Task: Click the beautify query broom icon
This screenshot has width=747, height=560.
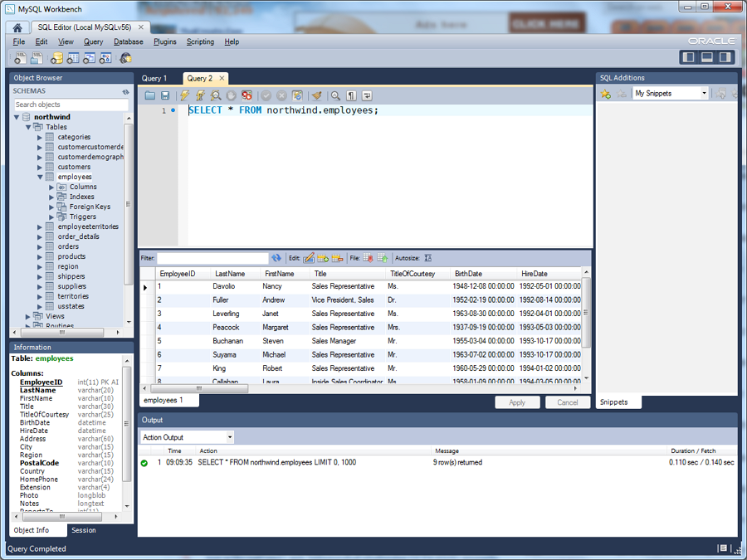Action: click(x=317, y=95)
